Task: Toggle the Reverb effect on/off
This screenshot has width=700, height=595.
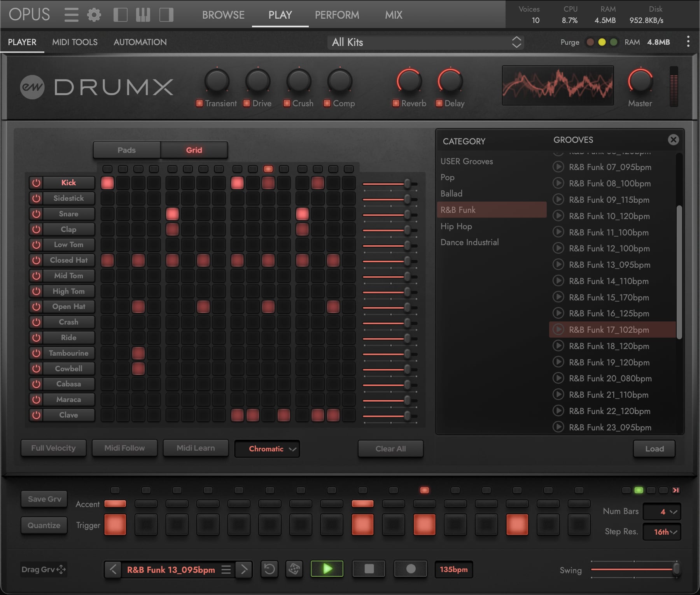Action: tap(396, 103)
